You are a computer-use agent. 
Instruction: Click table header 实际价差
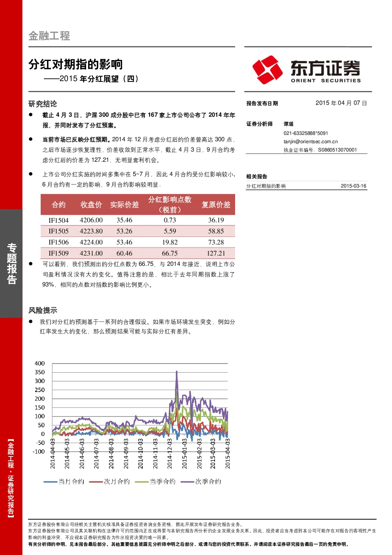point(124,205)
